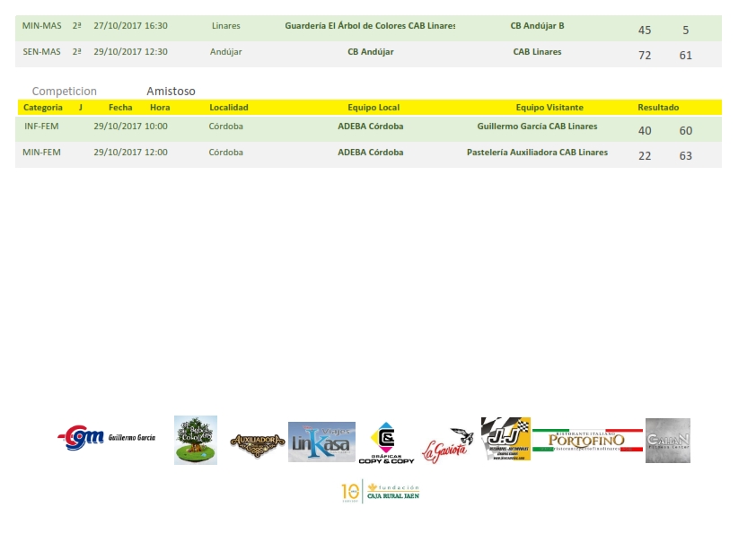Click the Guillermo García GM logo
The image size is (756, 534).
click(x=106, y=439)
